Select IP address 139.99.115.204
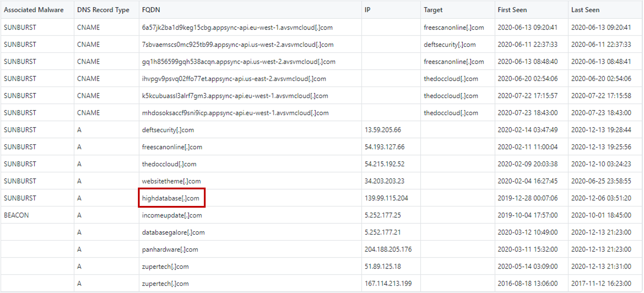 [x=386, y=198]
